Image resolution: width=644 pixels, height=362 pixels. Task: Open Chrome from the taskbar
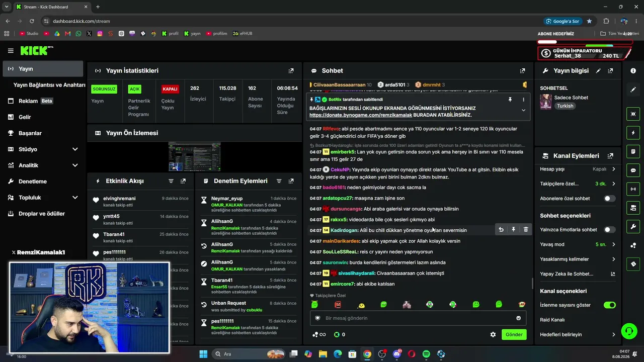tap(367, 354)
